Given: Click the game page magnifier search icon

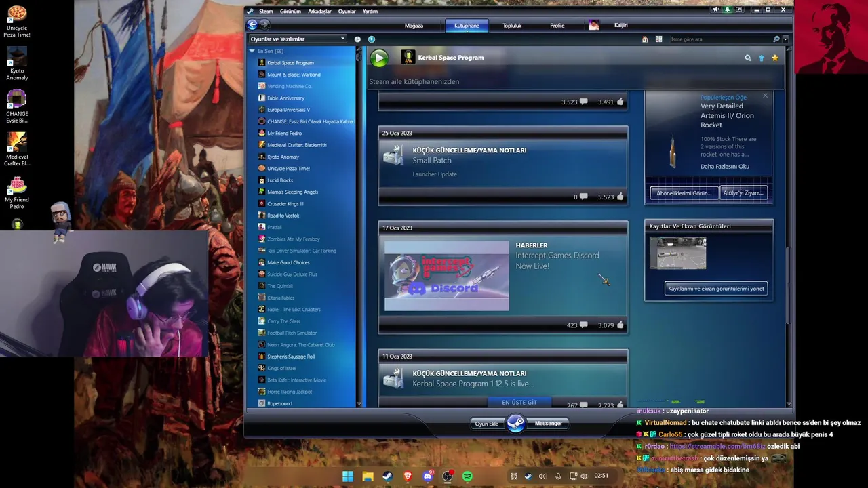Looking at the screenshot, I should click(x=748, y=58).
